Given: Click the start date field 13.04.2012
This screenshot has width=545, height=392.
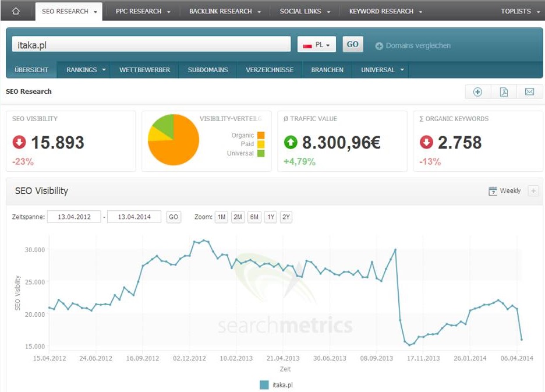Looking at the screenshot, I should pyautogui.click(x=73, y=217).
